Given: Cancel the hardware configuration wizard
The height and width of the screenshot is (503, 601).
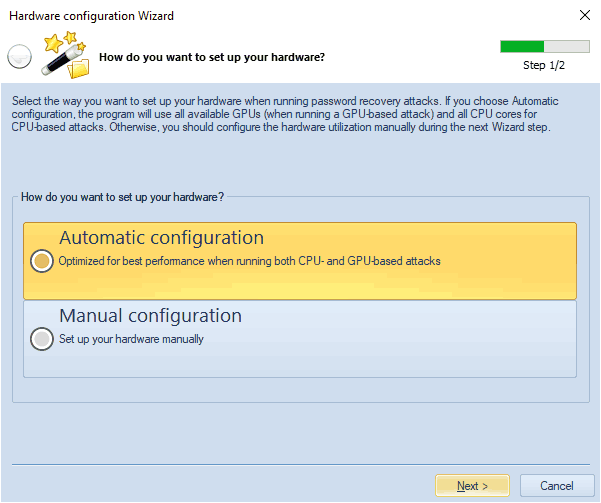Looking at the screenshot, I should pos(557,486).
